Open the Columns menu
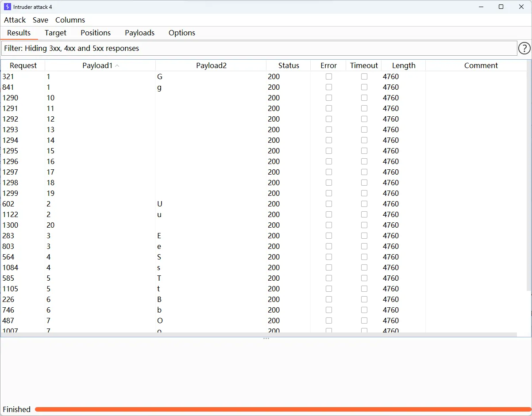Screen dimensions: 532x416 point(70,20)
